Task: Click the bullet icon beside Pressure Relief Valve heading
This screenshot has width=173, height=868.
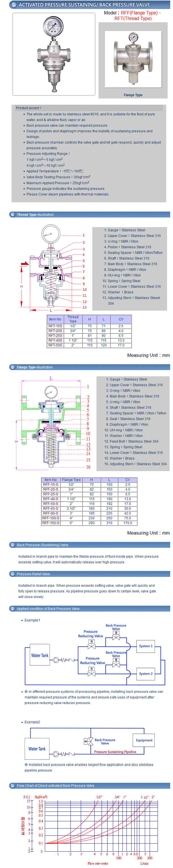Action: click(12, 573)
